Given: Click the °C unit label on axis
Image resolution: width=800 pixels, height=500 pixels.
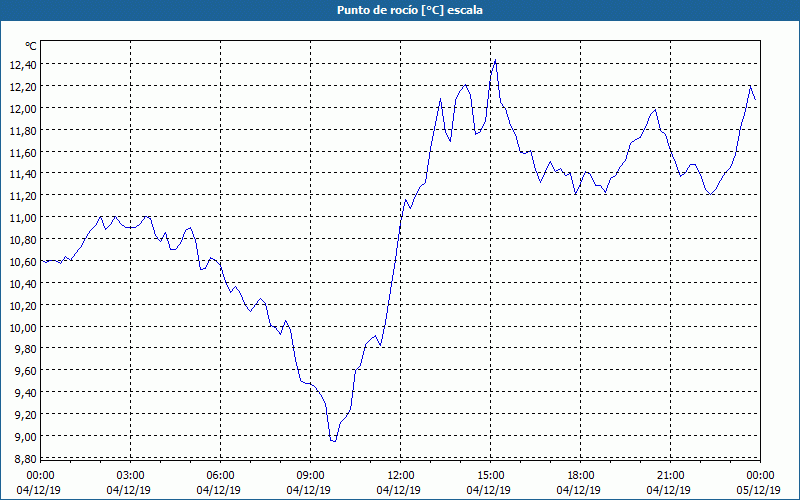Looking at the screenshot, I should click(31, 46).
